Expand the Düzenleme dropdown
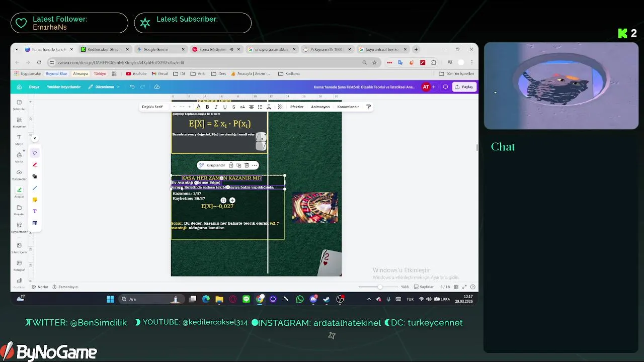The width and height of the screenshot is (644, 362). [104, 87]
